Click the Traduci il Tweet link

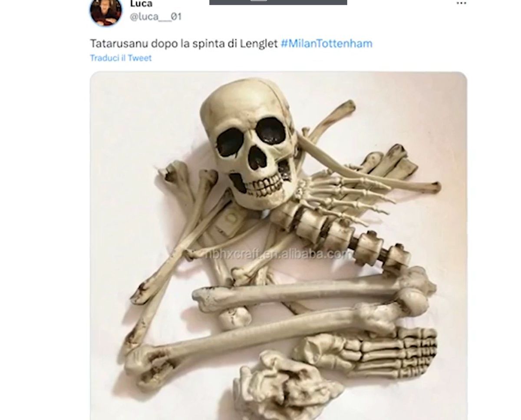point(121,58)
